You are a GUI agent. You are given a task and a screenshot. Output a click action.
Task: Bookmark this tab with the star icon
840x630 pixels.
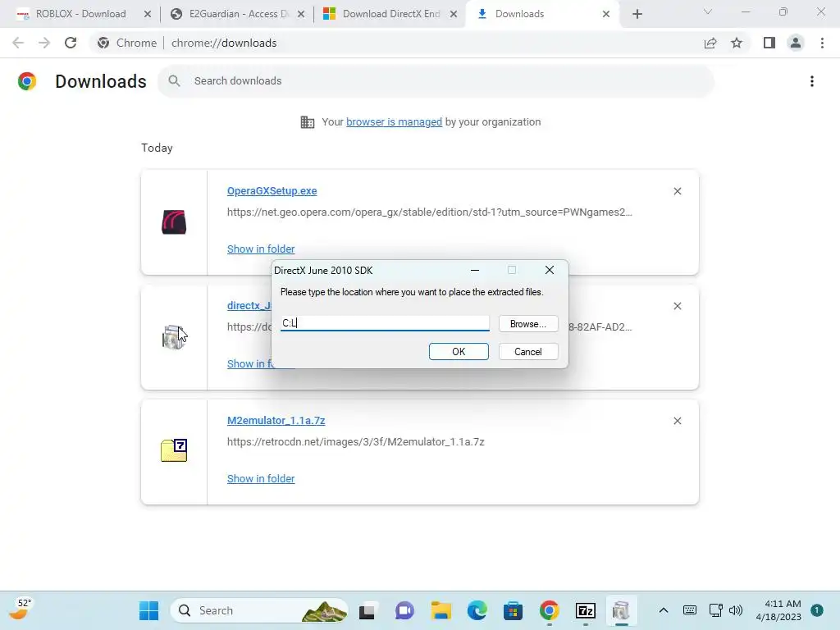(737, 43)
